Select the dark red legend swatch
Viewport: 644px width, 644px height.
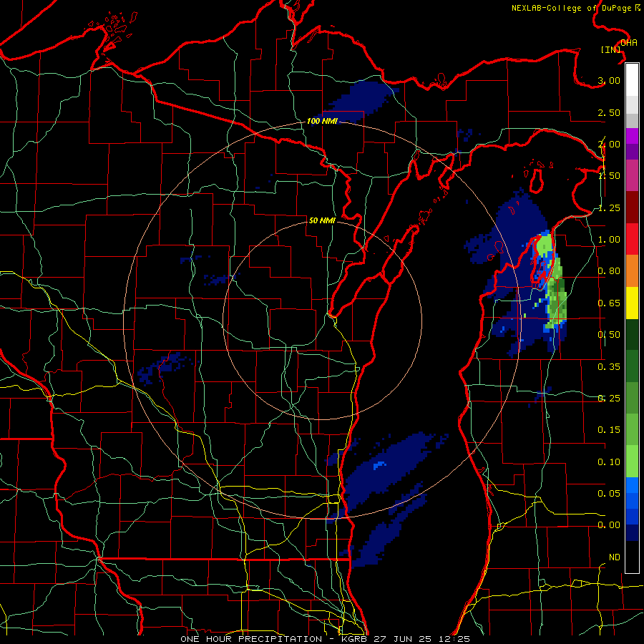[x=632, y=208]
